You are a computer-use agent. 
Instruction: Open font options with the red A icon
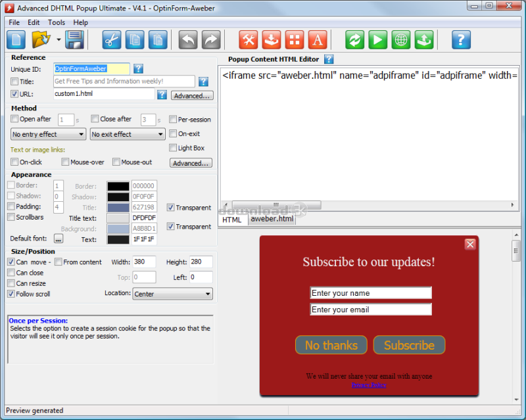coord(318,40)
